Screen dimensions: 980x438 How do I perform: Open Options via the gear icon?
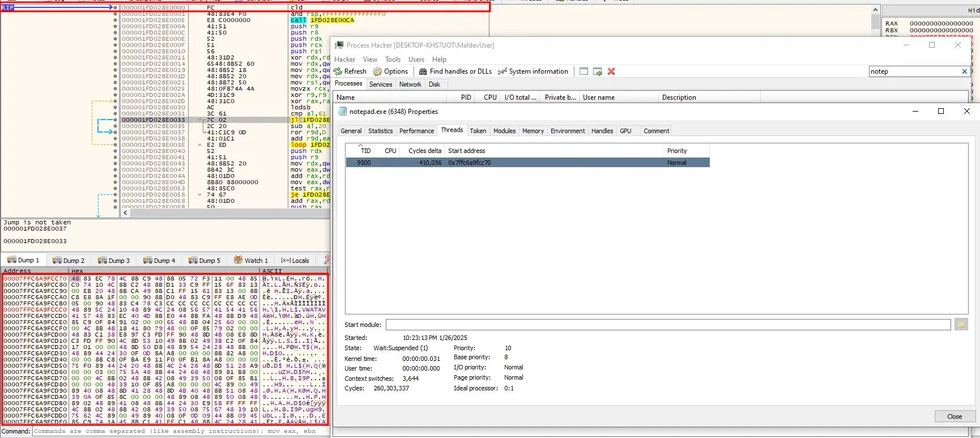point(378,71)
